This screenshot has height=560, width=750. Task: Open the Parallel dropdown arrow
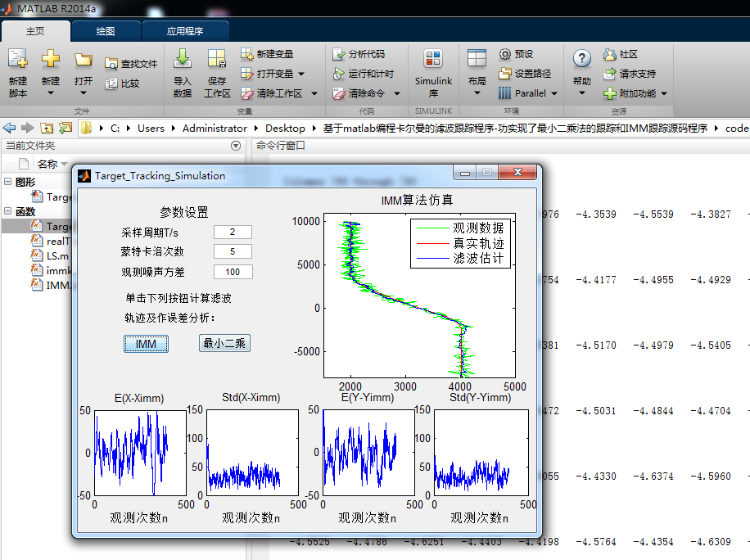[x=554, y=93]
